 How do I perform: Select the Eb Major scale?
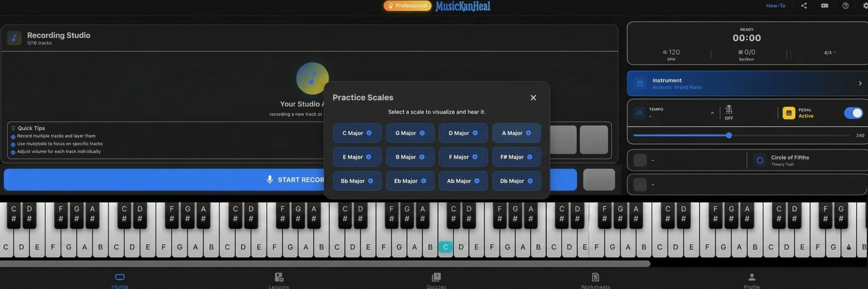pos(410,181)
